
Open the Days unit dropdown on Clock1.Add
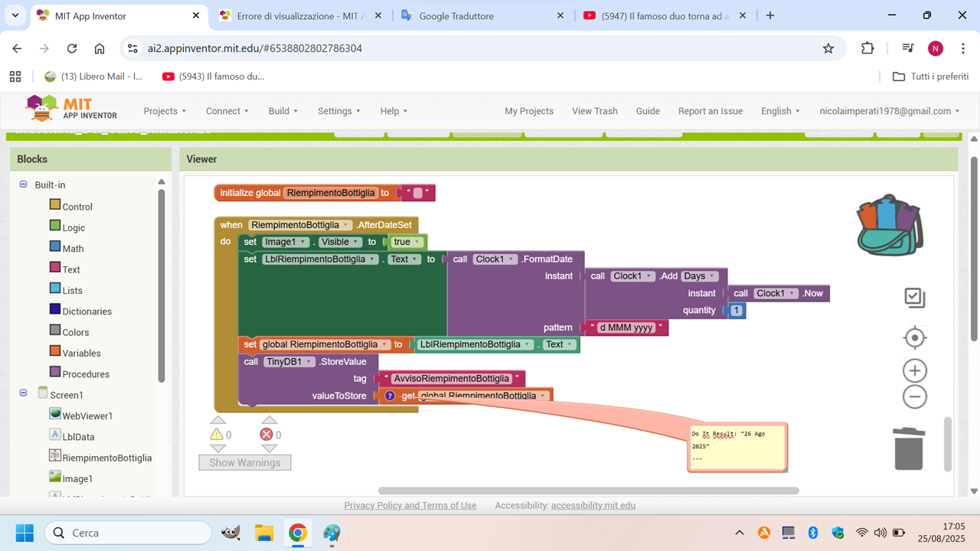[x=713, y=276]
